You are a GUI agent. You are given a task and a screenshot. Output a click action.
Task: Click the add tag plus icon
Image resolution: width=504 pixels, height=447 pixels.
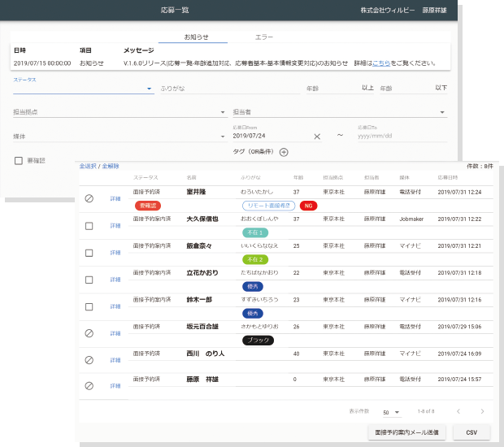tap(284, 152)
